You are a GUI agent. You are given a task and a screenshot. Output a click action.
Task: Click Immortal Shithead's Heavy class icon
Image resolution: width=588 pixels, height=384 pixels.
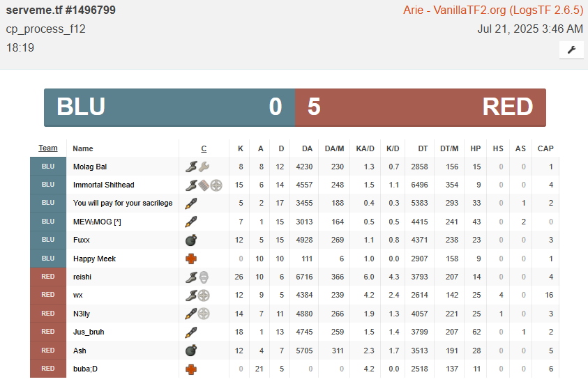[x=204, y=185]
